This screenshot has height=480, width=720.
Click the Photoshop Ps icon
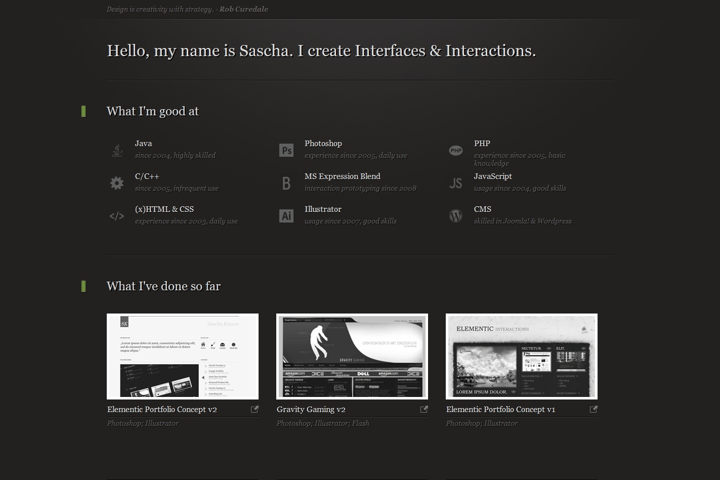(x=286, y=150)
